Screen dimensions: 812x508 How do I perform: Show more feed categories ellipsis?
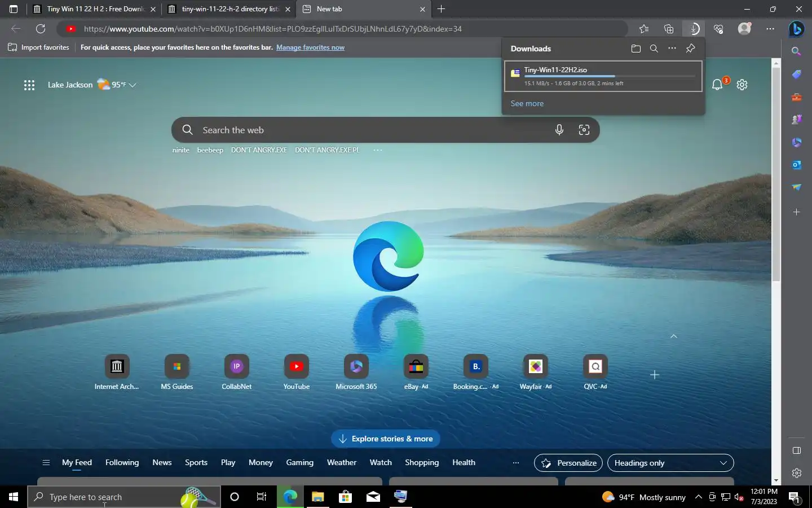click(x=515, y=463)
